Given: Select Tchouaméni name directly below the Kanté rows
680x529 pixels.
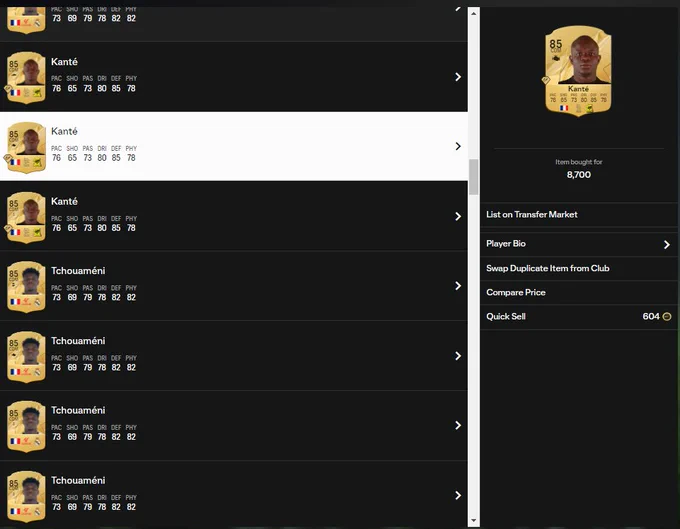Looking at the screenshot, I should coord(78,271).
